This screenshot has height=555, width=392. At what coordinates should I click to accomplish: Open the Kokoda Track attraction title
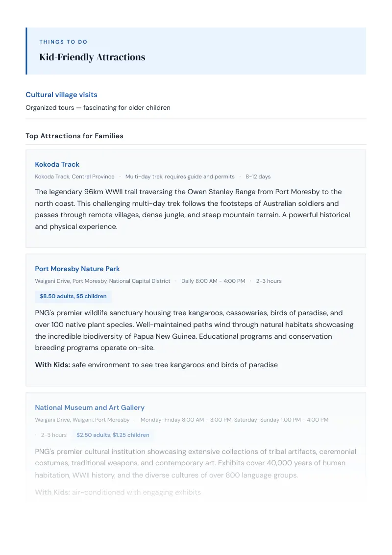[x=57, y=164]
